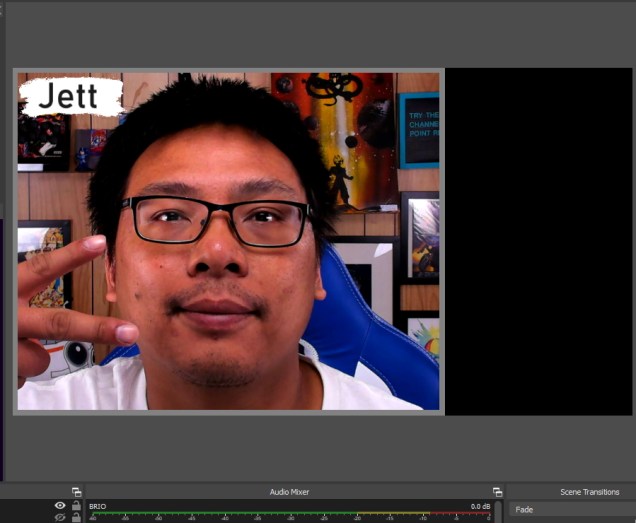Click the Audio Mixer panel title
This screenshot has height=523, width=636.
[289, 492]
